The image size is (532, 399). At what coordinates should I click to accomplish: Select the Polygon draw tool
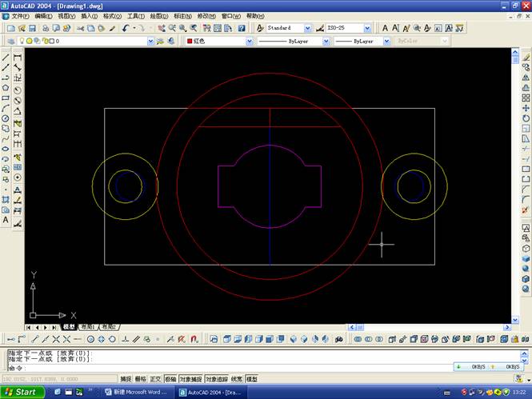pos(6,88)
